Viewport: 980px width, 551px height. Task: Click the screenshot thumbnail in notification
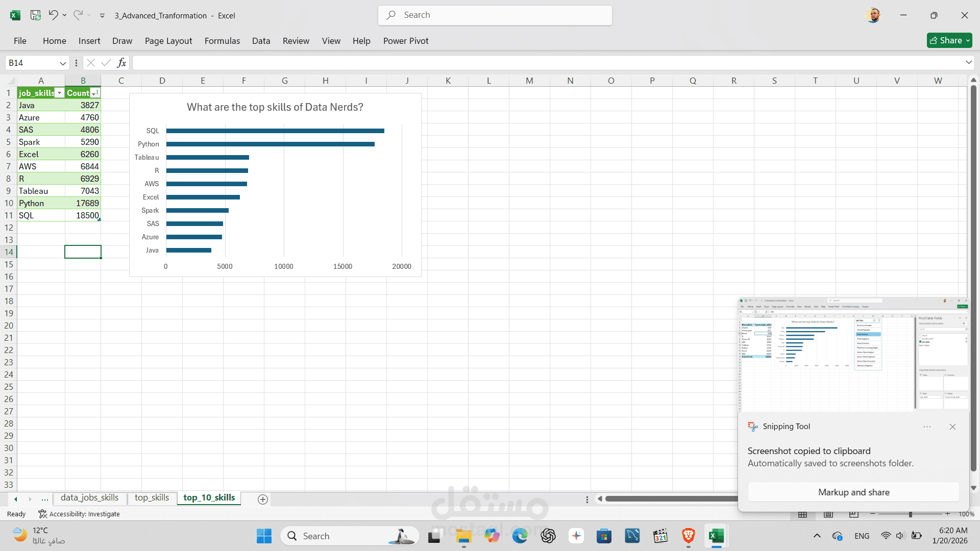[853, 354]
